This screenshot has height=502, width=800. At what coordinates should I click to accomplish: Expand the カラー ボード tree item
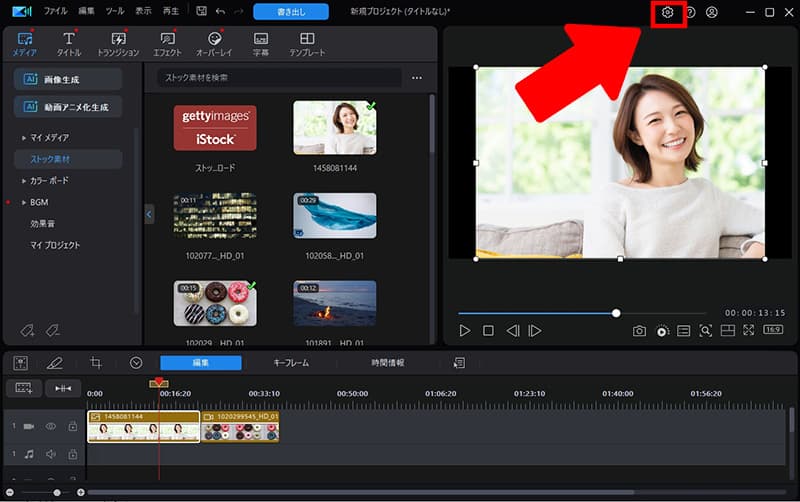(25, 180)
